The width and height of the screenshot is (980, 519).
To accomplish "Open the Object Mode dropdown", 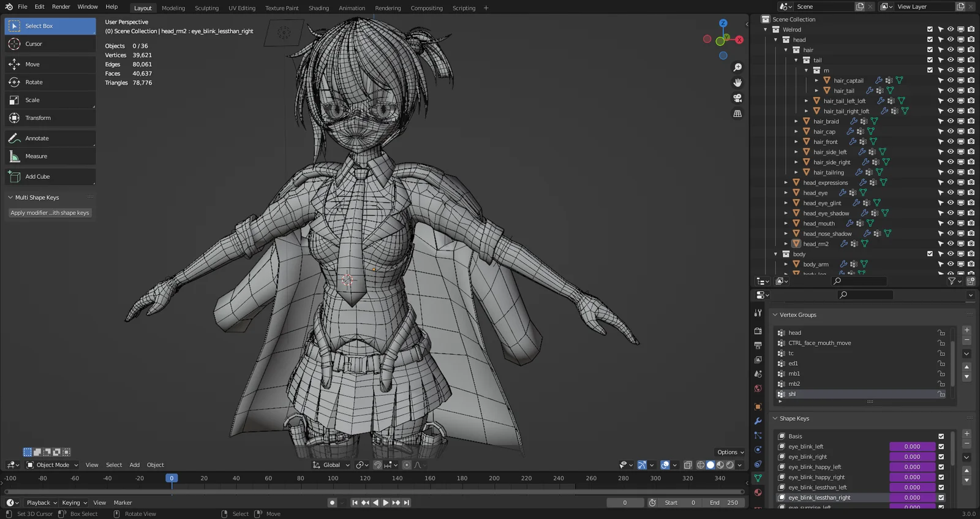I will [53, 465].
